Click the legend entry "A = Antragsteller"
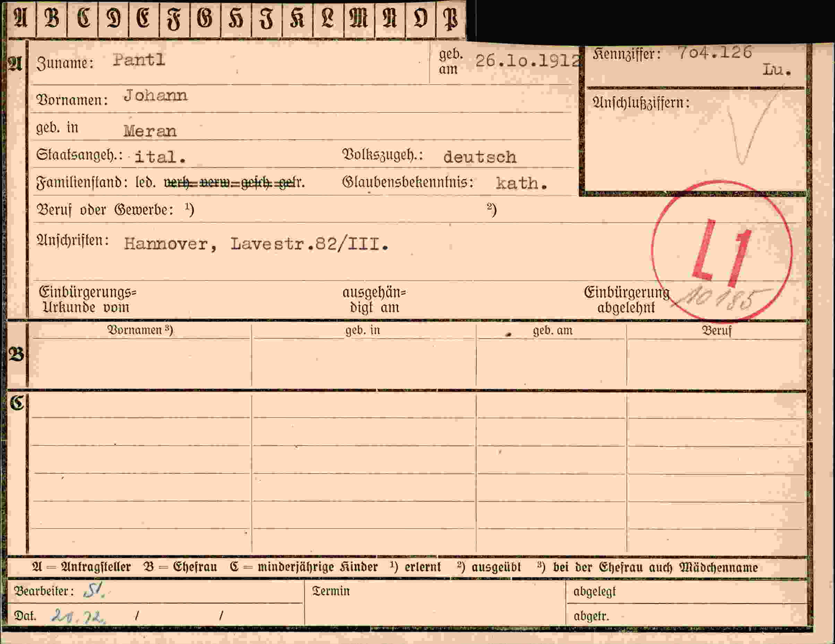 [81, 567]
